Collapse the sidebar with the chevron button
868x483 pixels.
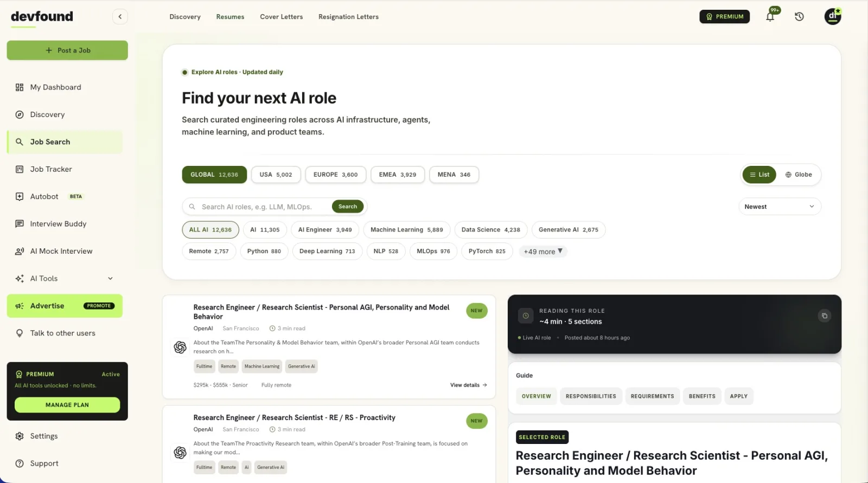120,17
